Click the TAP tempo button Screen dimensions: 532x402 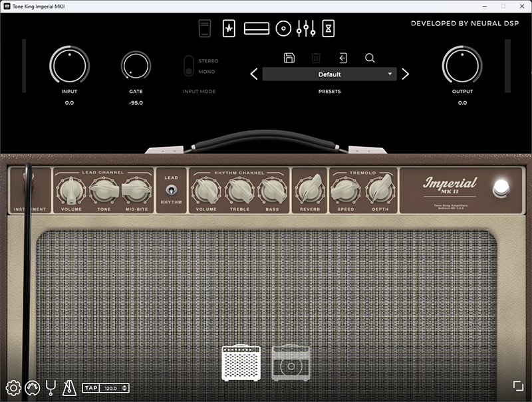tap(91, 388)
